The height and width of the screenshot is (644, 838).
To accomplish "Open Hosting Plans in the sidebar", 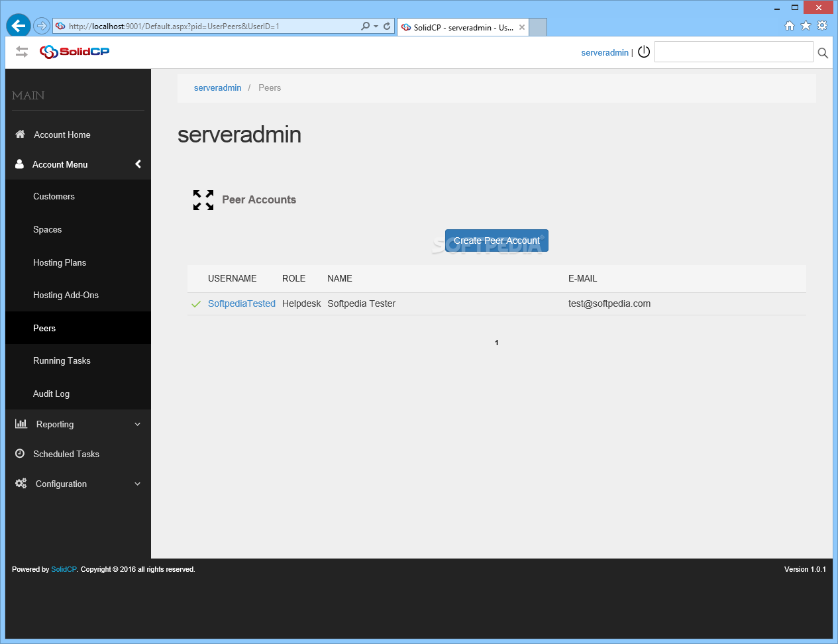I will coord(60,262).
